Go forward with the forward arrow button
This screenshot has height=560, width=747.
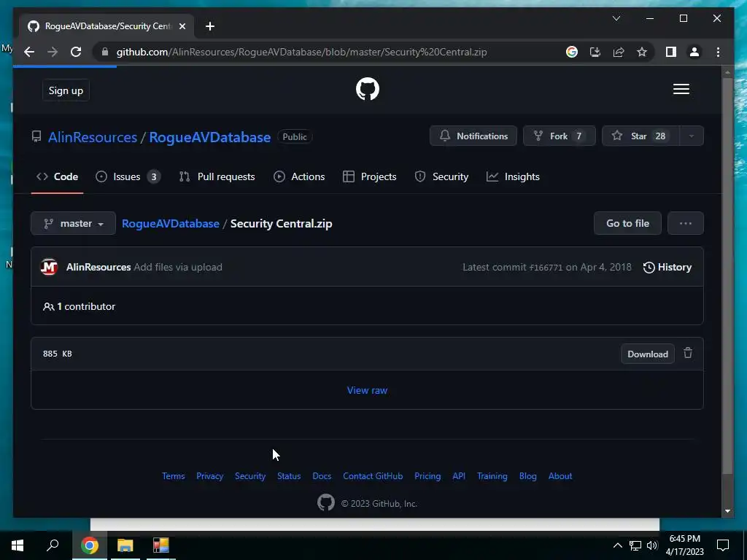pyautogui.click(x=53, y=52)
